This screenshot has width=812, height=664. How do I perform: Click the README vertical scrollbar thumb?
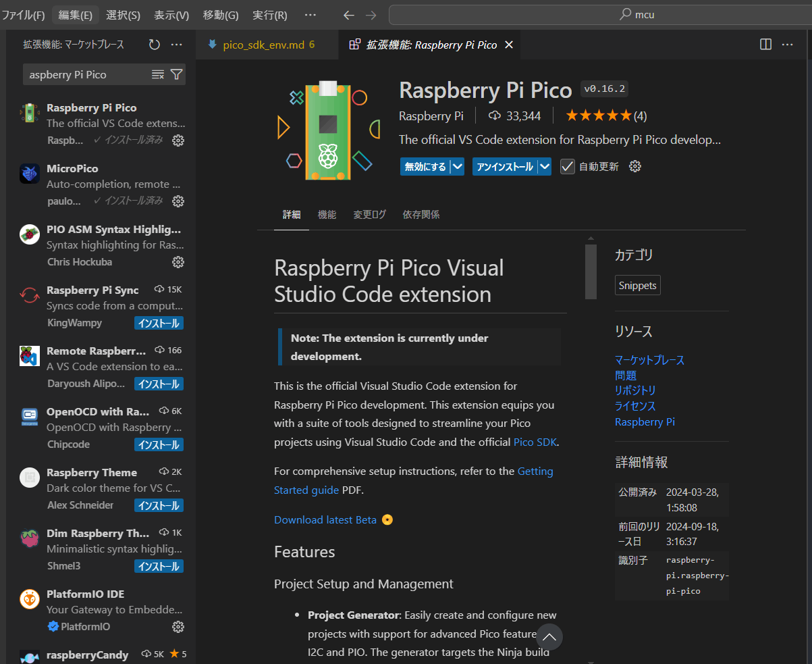point(591,272)
